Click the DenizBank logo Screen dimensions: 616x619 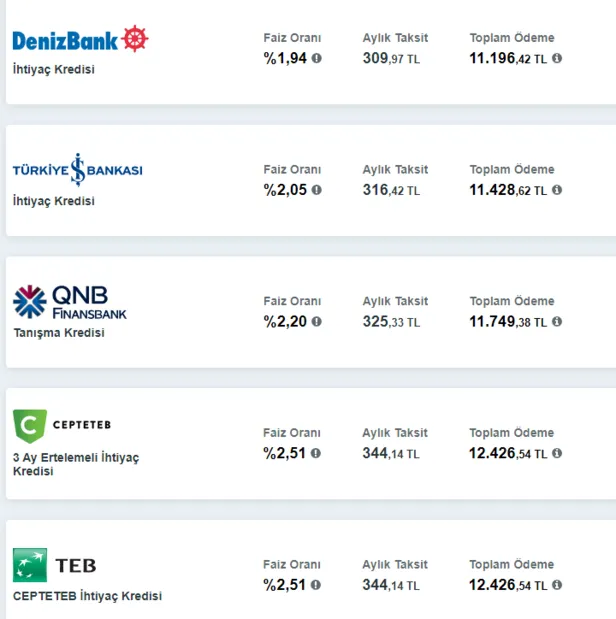point(80,40)
